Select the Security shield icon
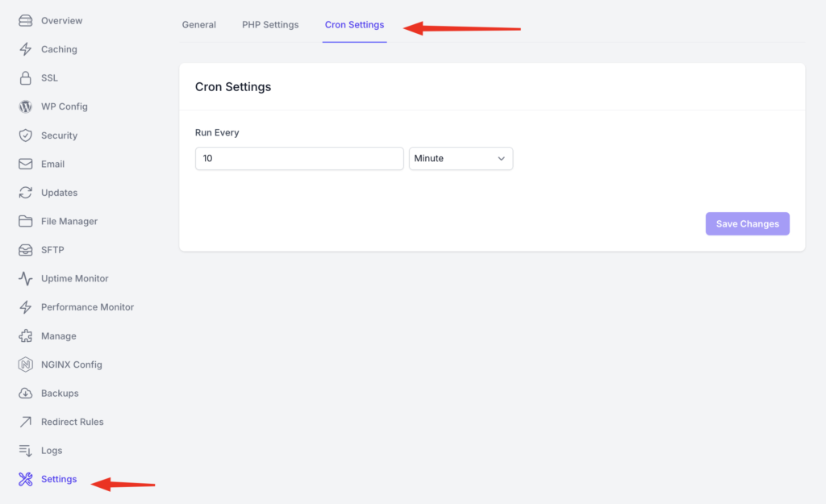The width and height of the screenshot is (826, 504). pos(25,135)
